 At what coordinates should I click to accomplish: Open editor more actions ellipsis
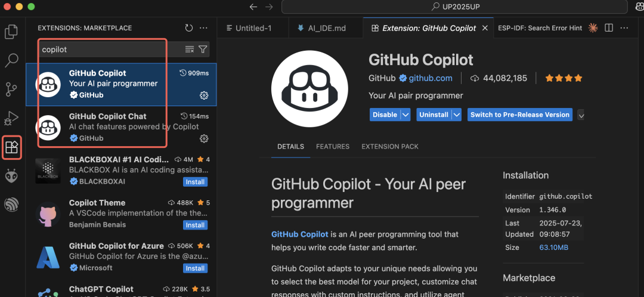624,27
